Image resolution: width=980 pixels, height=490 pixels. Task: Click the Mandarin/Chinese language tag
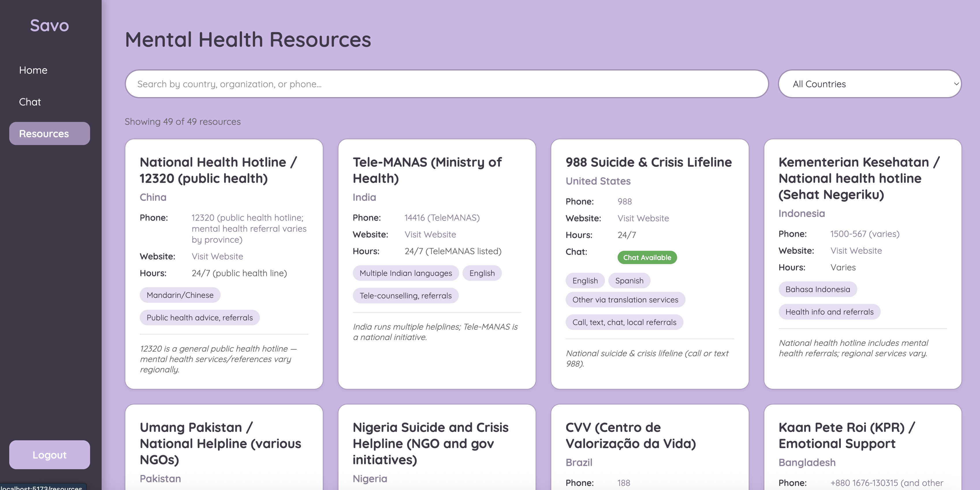(180, 295)
